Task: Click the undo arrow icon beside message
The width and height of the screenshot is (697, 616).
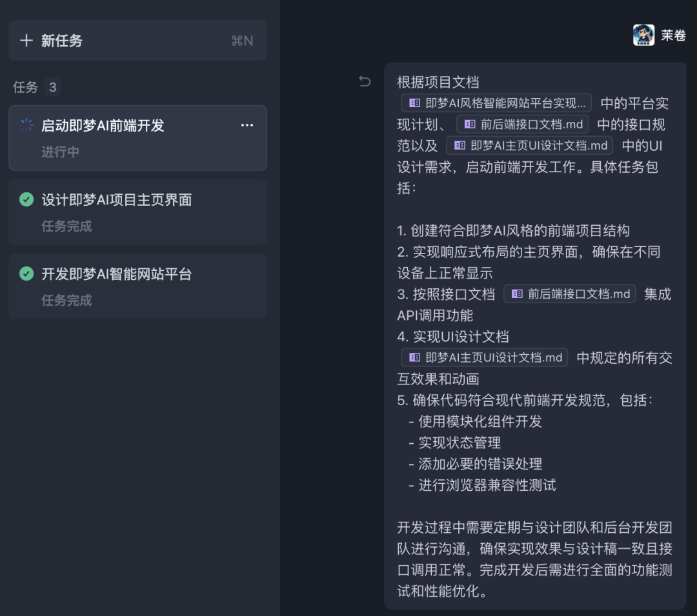Action: [365, 81]
